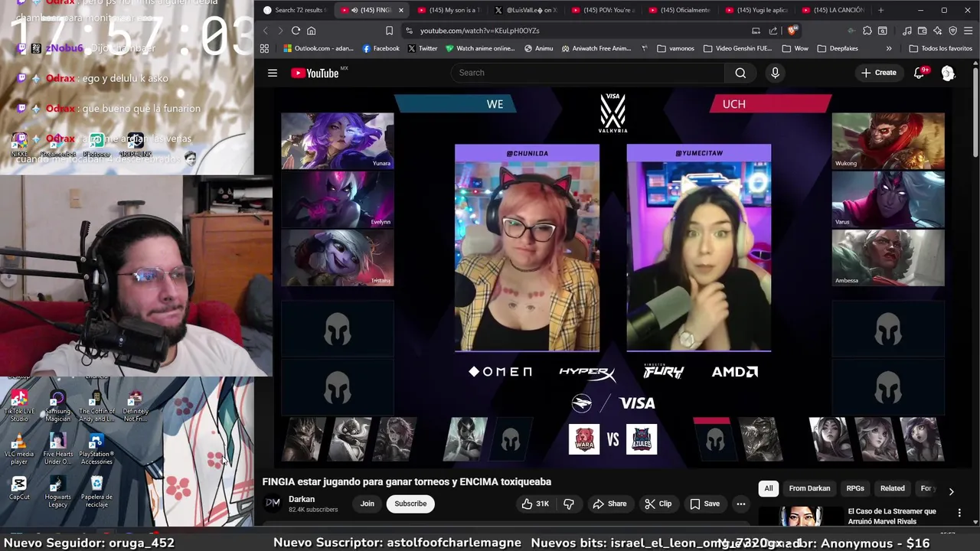The width and height of the screenshot is (980, 551).
Task: Open new browser tab with plus button
Action: tap(880, 10)
